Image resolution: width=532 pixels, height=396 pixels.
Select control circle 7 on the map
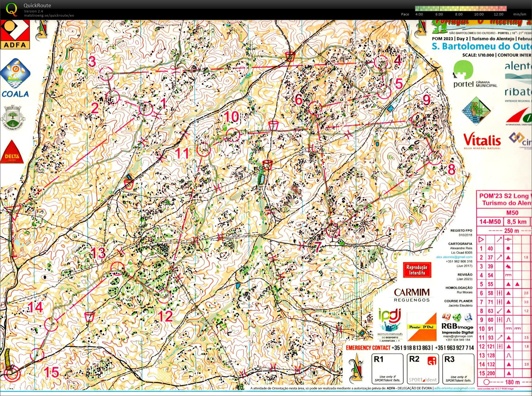click(333, 230)
